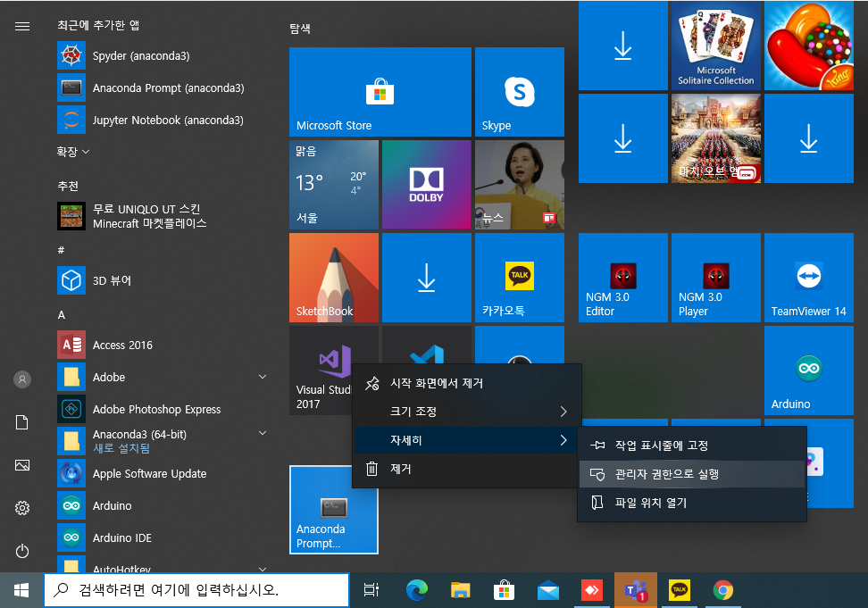This screenshot has width=868, height=608.
Task: Open Spyder (anaconda3) from recently added
Action: (161, 56)
